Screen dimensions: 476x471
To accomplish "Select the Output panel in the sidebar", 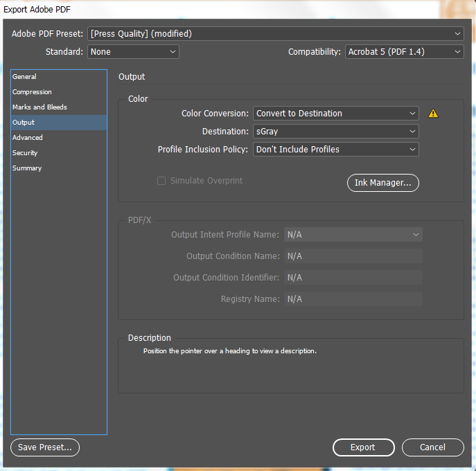I will (59, 123).
